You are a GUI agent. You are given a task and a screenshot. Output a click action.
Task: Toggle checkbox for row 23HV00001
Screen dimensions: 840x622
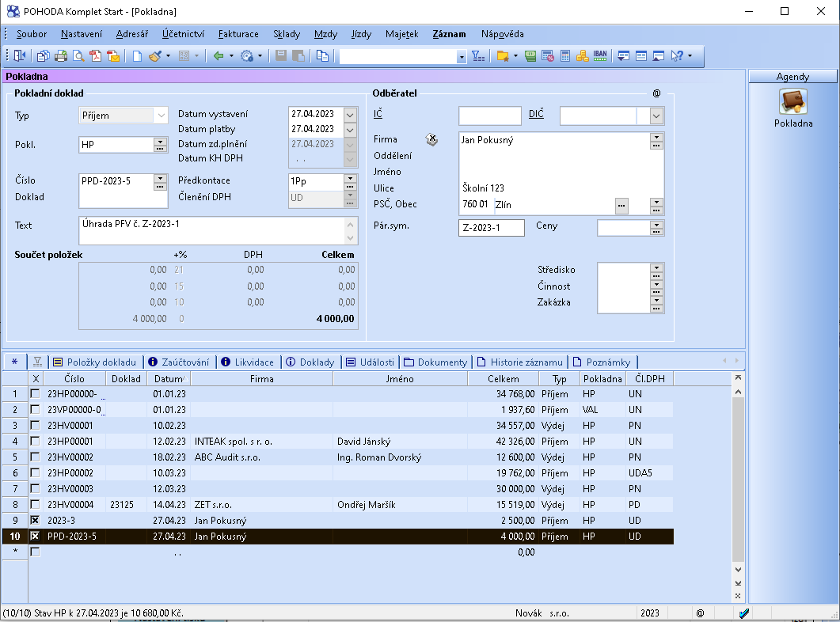[x=36, y=425]
